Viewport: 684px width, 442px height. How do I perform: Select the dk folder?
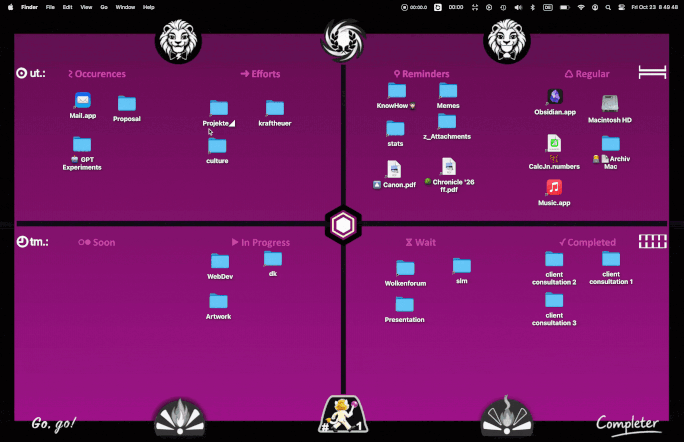pyautogui.click(x=273, y=259)
